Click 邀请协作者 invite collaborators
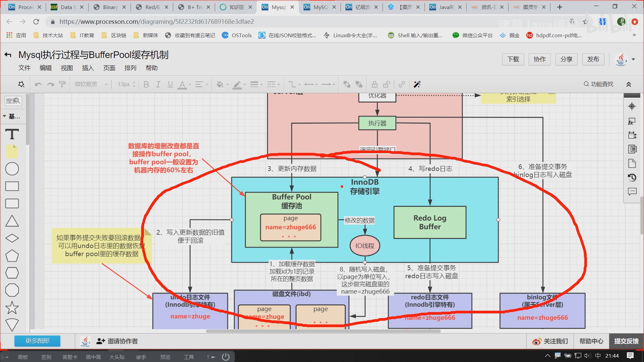The image size is (644, 362). (117, 341)
